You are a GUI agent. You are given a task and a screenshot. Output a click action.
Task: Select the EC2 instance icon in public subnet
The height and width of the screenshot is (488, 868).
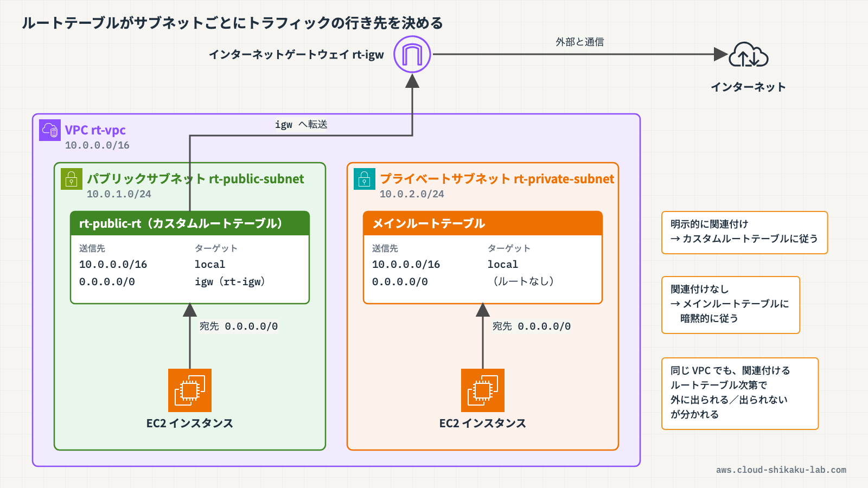[x=190, y=390]
